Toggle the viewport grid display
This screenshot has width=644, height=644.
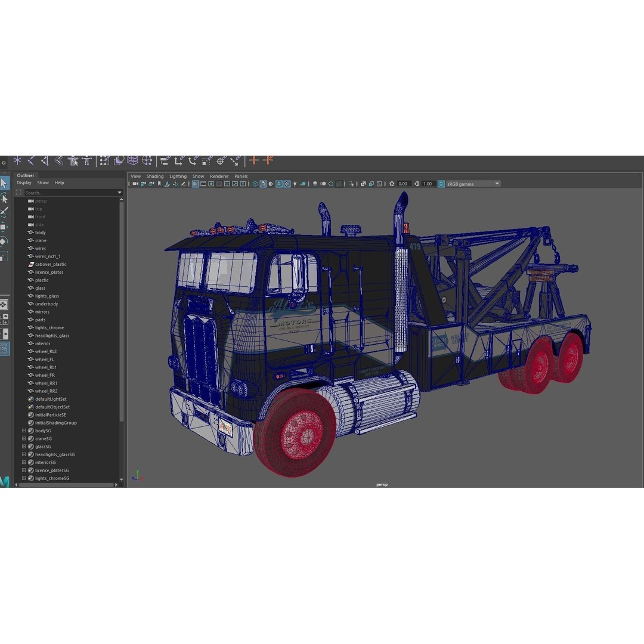[195, 184]
